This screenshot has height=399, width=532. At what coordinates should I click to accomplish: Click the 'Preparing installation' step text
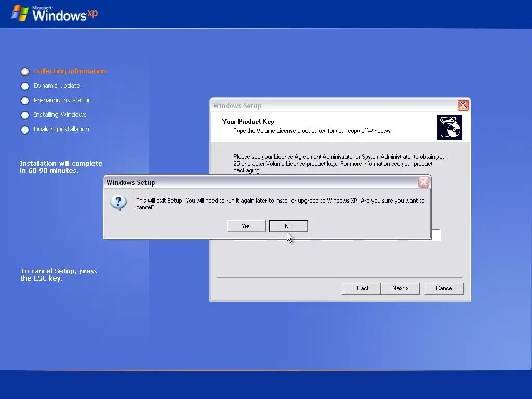[63, 100]
